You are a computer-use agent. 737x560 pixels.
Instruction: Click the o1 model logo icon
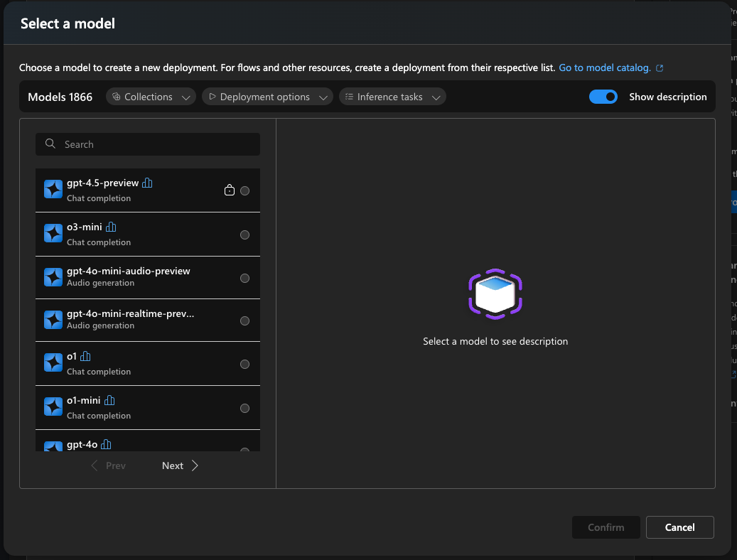click(x=53, y=362)
